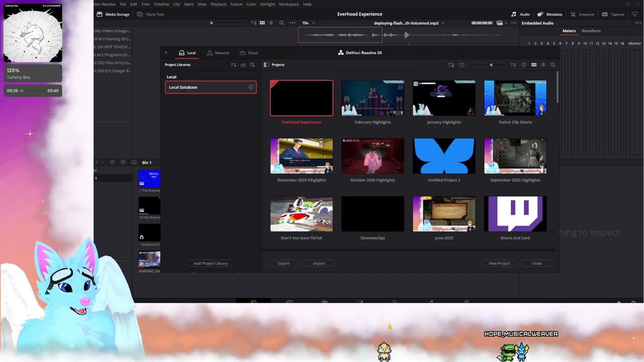The width and height of the screenshot is (644, 362).
Task: Select the February Highlights project thumbnail
Action: coord(373,98)
